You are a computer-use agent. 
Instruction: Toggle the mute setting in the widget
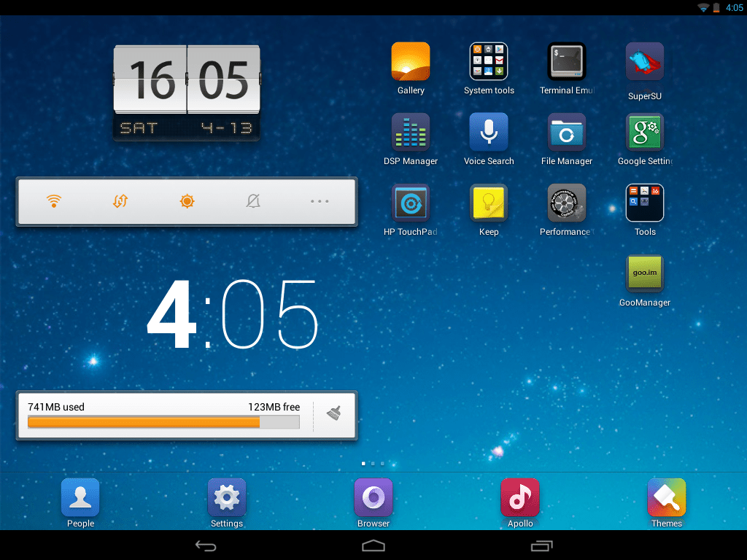click(x=253, y=201)
